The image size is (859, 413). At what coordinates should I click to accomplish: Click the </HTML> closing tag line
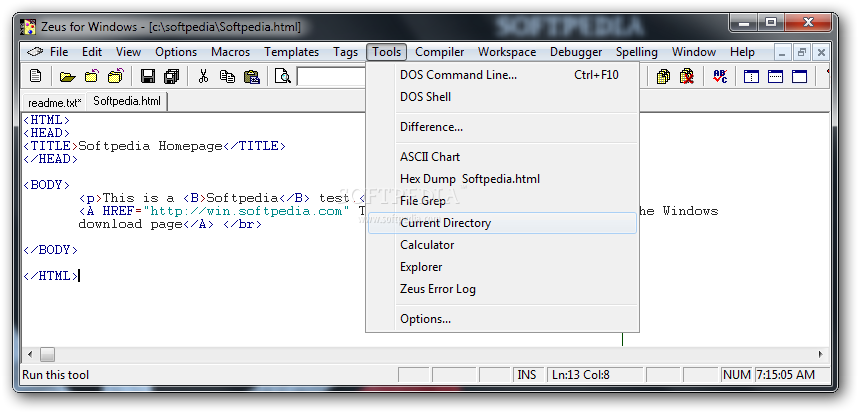pyautogui.click(x=50, y=276)
